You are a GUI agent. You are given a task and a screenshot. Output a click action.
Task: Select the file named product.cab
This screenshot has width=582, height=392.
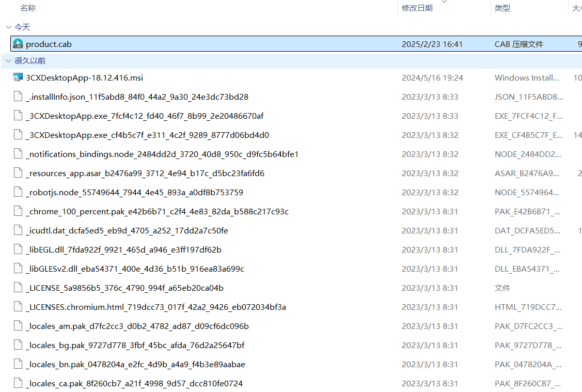pos(49,44)
